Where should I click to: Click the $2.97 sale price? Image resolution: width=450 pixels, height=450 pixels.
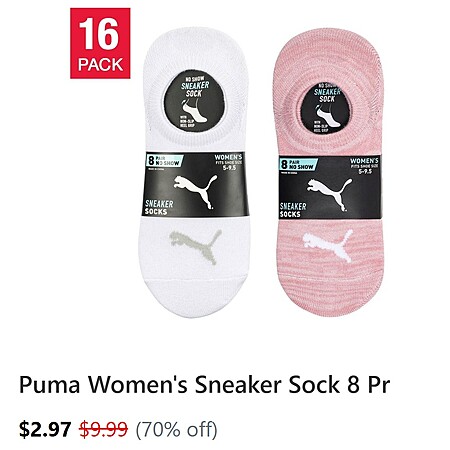(45, 429)
